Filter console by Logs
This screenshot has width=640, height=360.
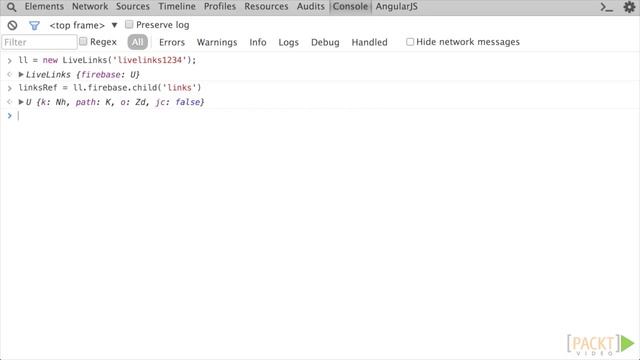pyautogui.click(x=289, y=42)
